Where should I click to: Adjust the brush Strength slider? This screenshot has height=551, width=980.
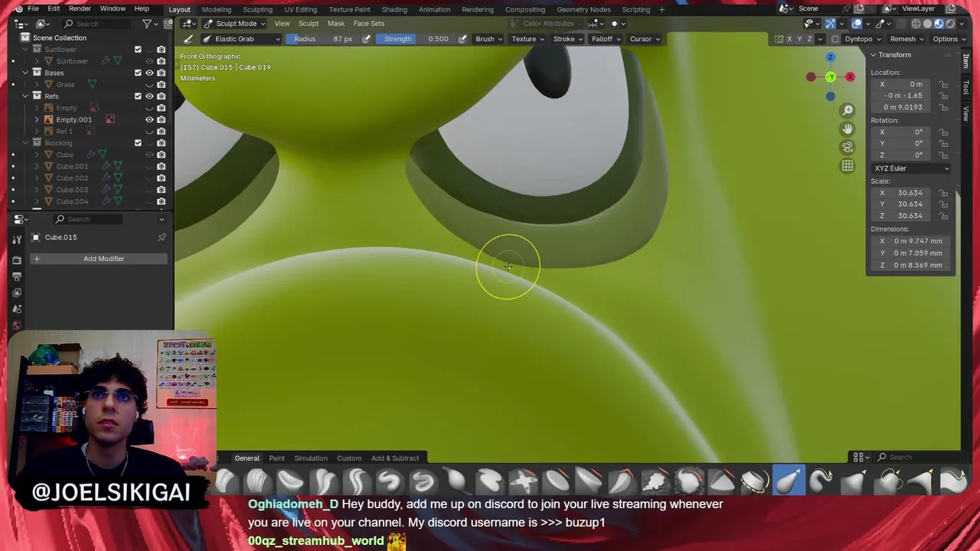(x=416, y=39)
